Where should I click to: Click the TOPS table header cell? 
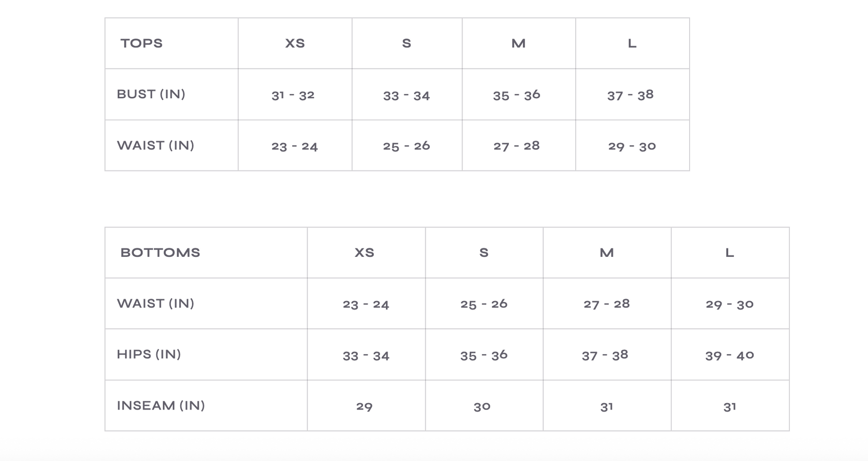pos(141,43)
